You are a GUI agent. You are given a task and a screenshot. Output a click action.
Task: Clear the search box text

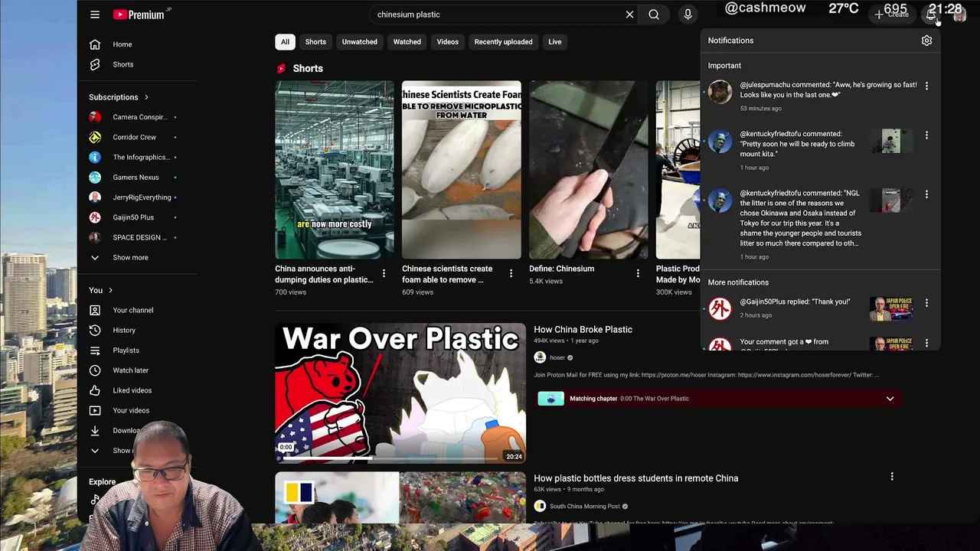pos(629,15)
